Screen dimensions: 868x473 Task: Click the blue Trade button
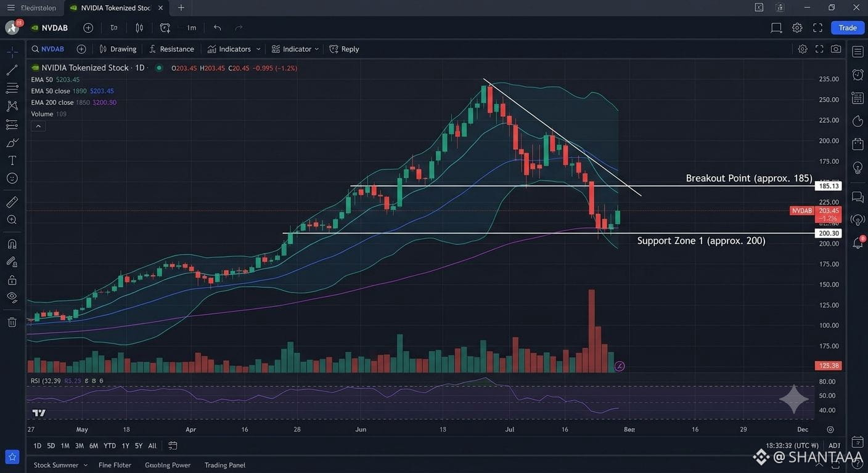[x=848, y=28]
